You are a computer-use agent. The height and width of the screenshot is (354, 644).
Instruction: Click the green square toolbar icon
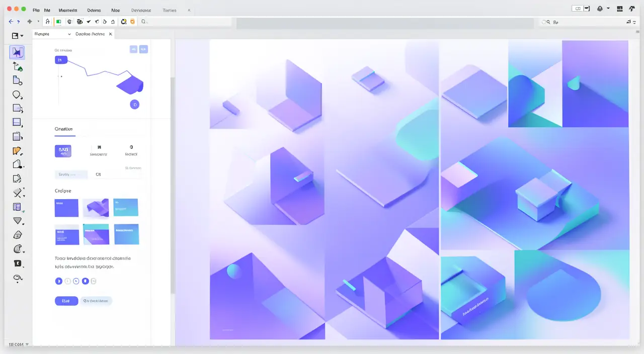coord(59,22)
